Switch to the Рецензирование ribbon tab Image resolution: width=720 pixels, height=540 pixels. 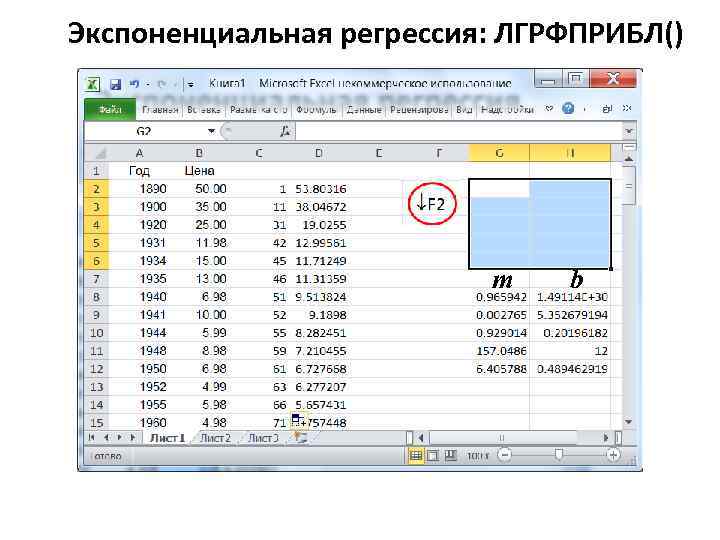(x=419, y=110)
